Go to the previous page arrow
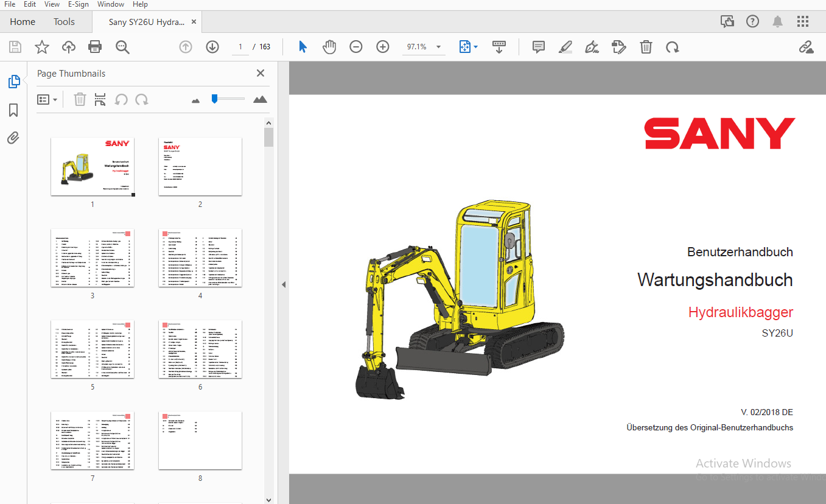This screenshot has height=504, width=826. click(x=186, y=47)
